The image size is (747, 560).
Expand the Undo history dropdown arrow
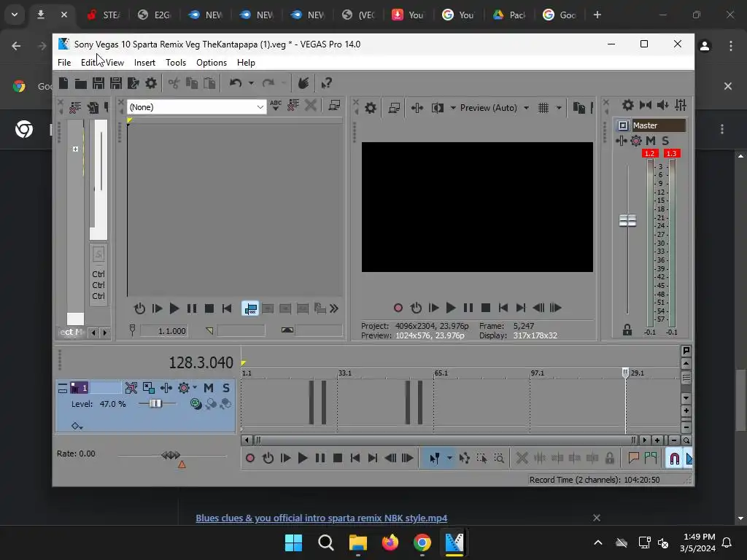click(x=251, y=83)
